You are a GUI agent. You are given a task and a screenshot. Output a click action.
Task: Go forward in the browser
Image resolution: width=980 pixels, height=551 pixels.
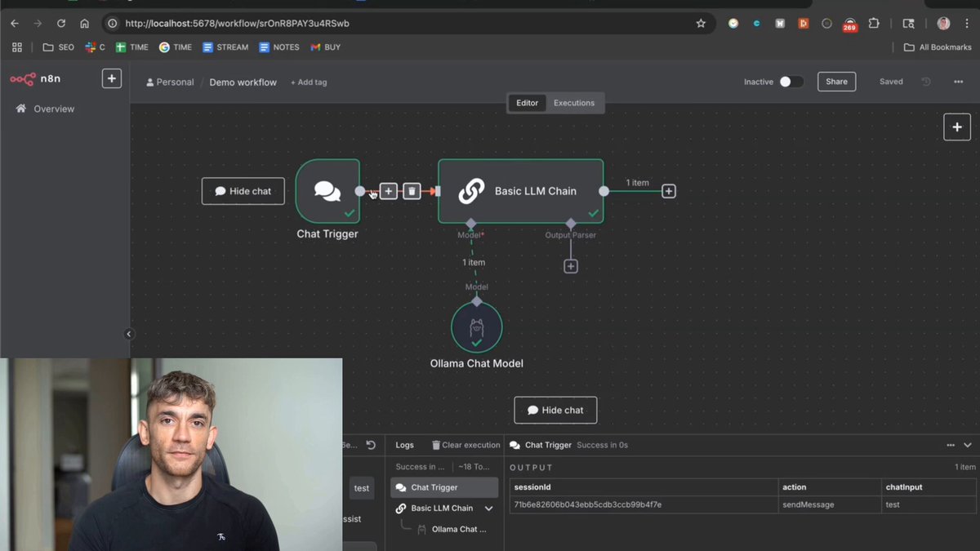[x=38, y=24]
